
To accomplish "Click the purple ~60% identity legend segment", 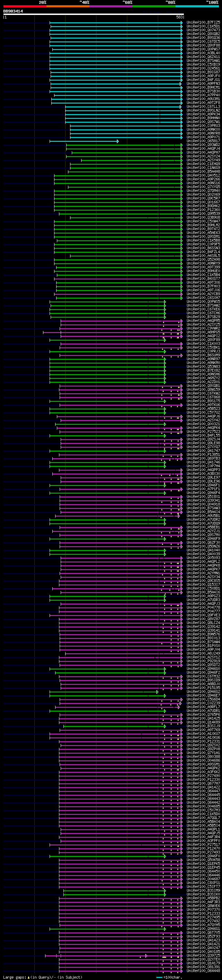I will pyautogui.click(x=111, y=6).
